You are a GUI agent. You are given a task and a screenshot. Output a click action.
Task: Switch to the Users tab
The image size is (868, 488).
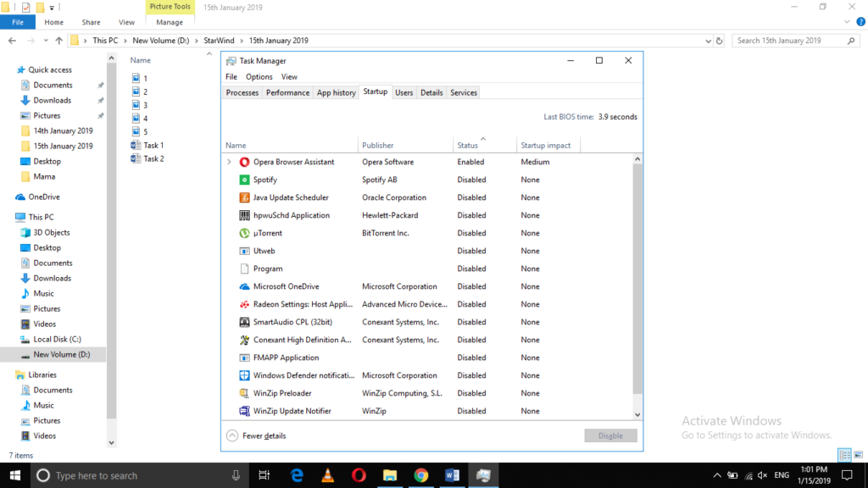(403, 92)
